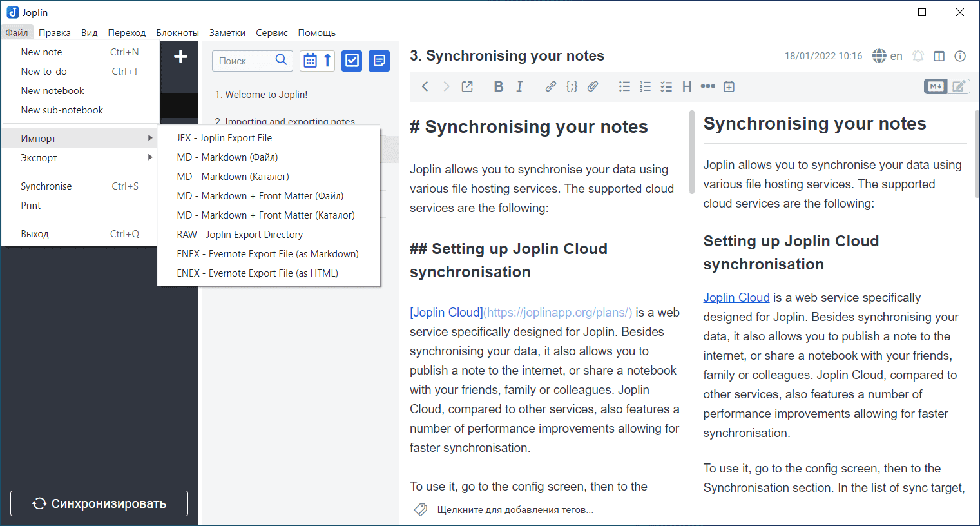Insert a code block
This screenshot has width=980, height=526.
pos(572,86)
